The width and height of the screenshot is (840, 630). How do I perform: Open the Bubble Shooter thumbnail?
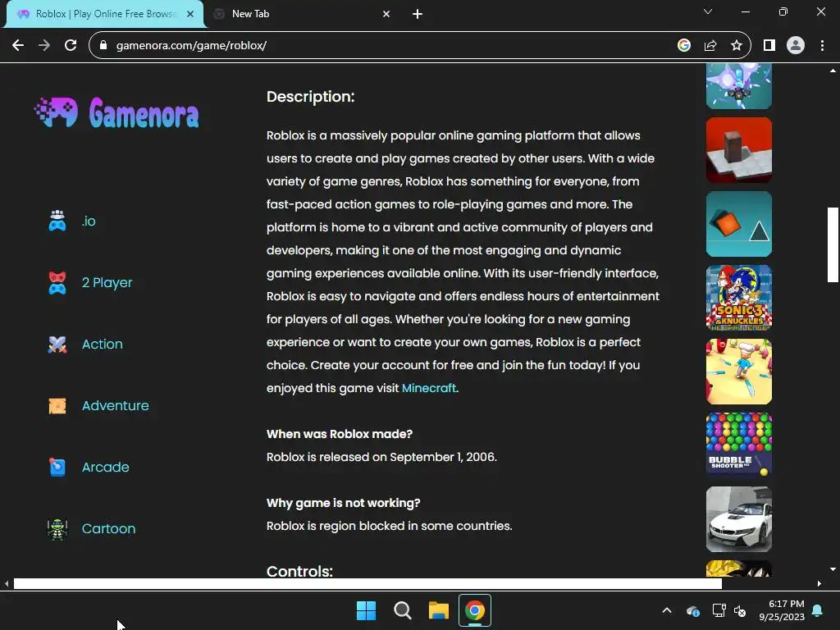[739, 445]
